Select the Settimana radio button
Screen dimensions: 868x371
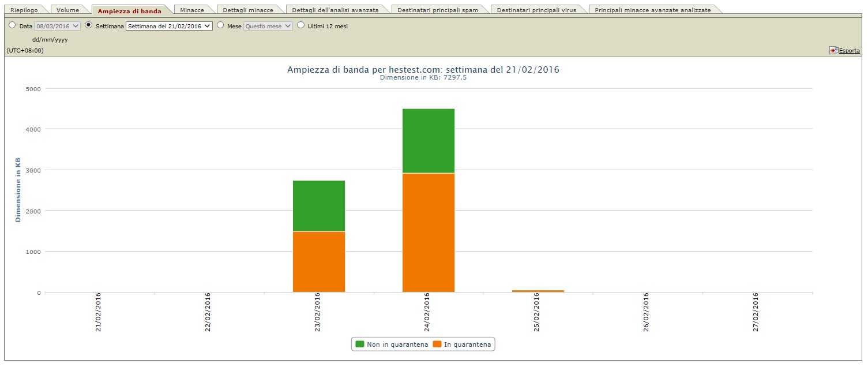pos(88,25)
